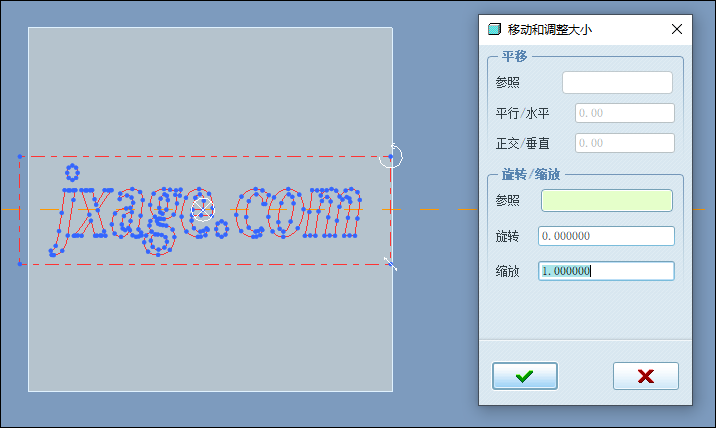Screen dimensions: 716x428
Task: Click the 平移 参照 reference field
Action: tap(617, 82)
